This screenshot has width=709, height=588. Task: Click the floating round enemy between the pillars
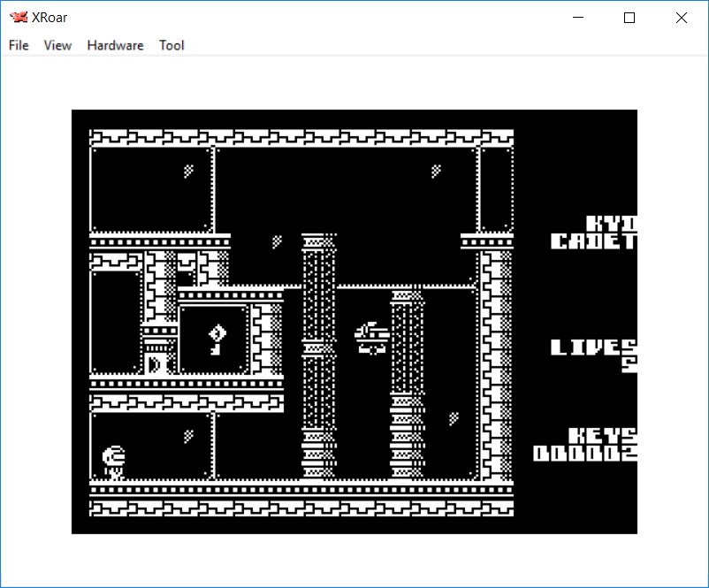tap(372, 337)
